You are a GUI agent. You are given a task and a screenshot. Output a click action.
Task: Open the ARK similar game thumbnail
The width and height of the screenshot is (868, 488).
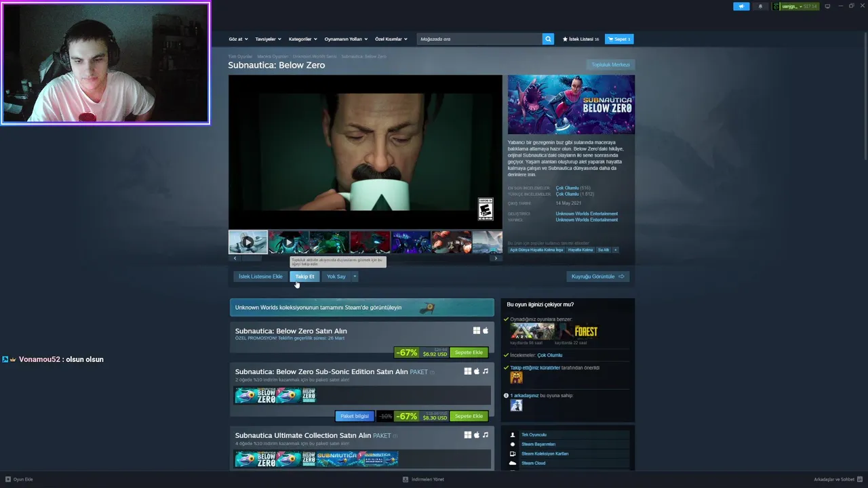click(x=532, y=331)
